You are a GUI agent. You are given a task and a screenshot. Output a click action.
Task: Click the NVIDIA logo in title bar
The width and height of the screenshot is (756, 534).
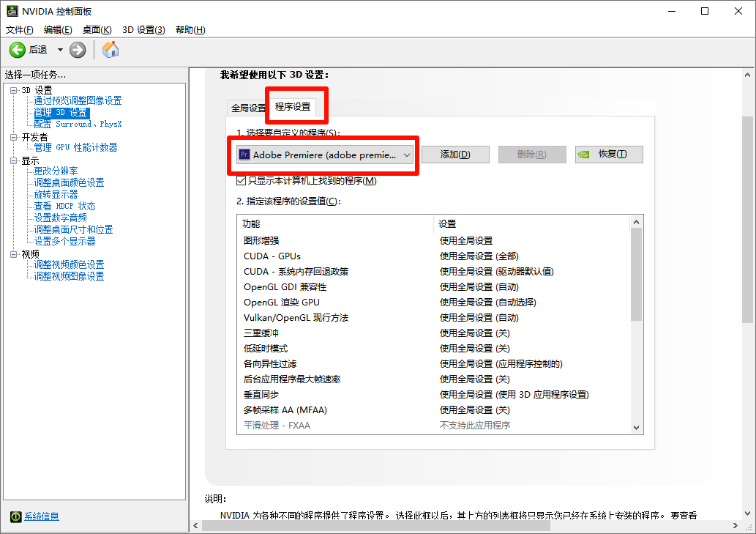[x=12, y=11]
